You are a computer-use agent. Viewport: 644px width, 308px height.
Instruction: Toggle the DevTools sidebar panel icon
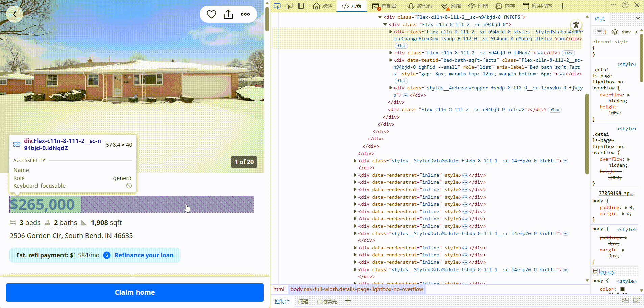pyautogui.click(x=301, y=6)
